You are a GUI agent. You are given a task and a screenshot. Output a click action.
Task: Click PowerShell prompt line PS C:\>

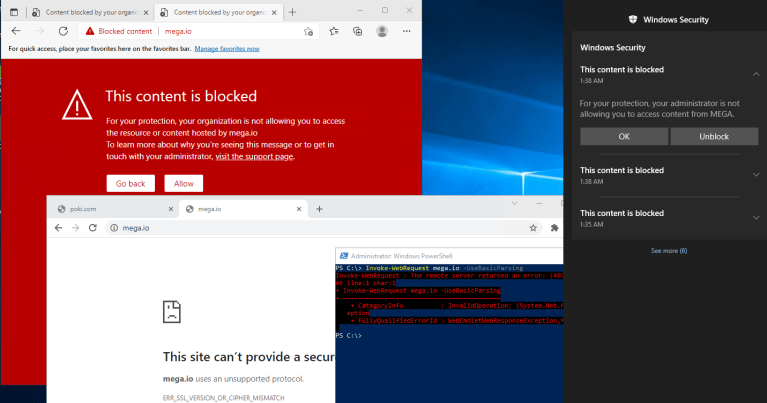point(349,336)
